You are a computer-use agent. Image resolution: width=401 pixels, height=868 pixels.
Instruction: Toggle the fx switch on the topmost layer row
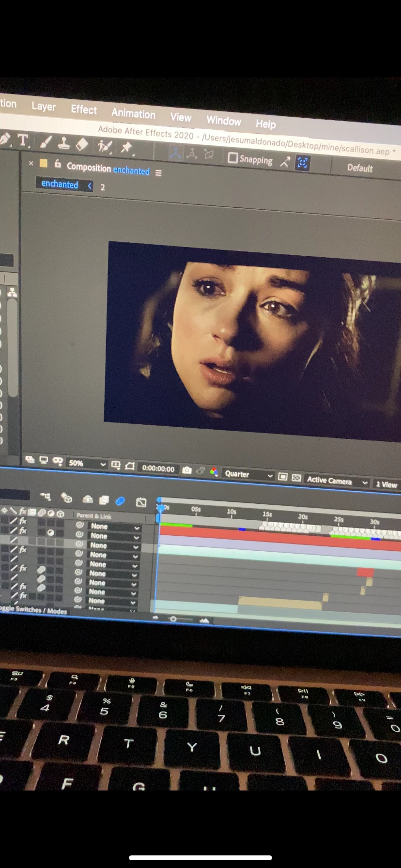tap(23, 521)
